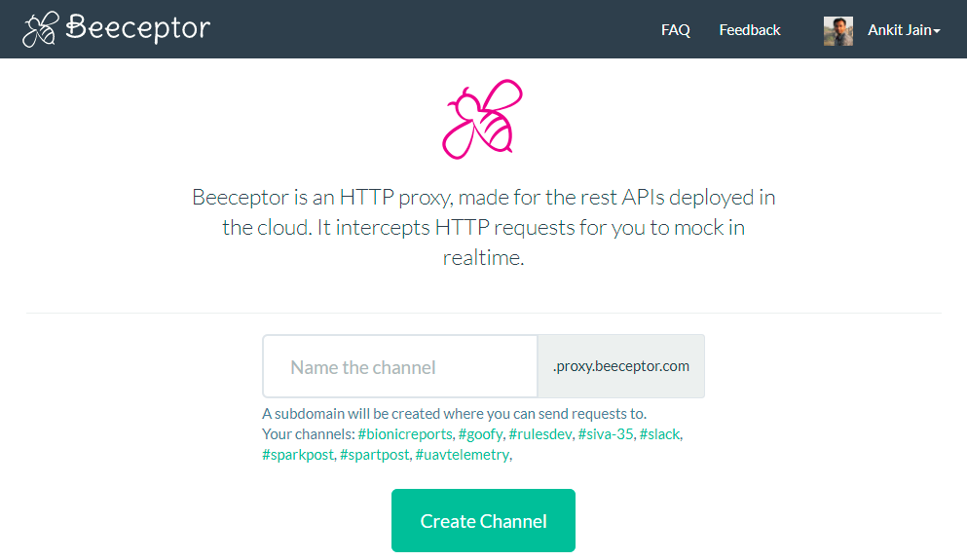Click the Beeceptor brand name in header
This screenshot has width=967, height=560.
click(x=138, y=28)
